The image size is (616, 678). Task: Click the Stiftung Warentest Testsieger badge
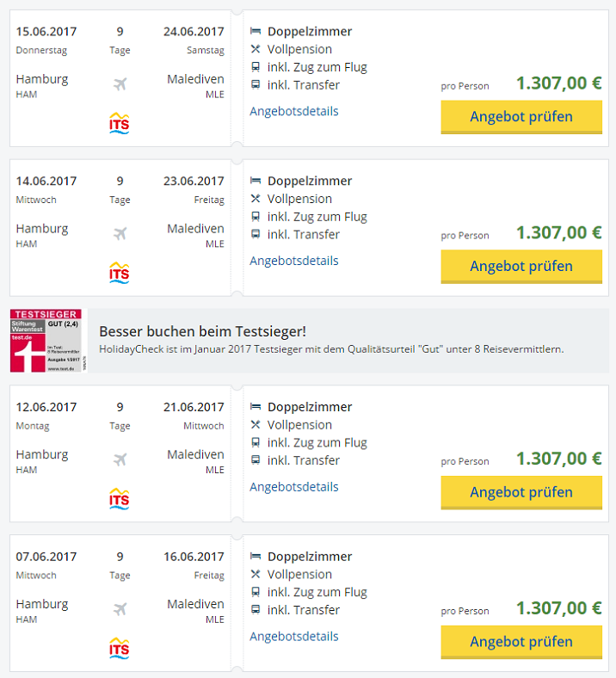pyautogui.click(x=46, y=341)
